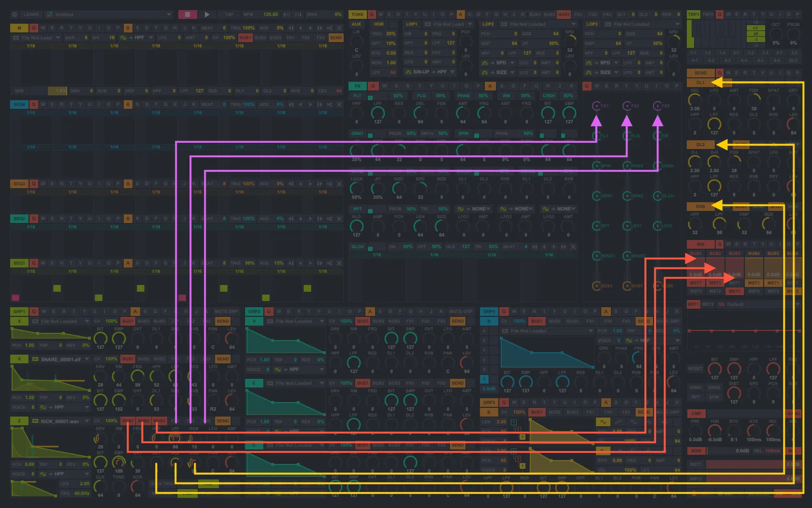Click the FX1 routing node

point(596,106)
